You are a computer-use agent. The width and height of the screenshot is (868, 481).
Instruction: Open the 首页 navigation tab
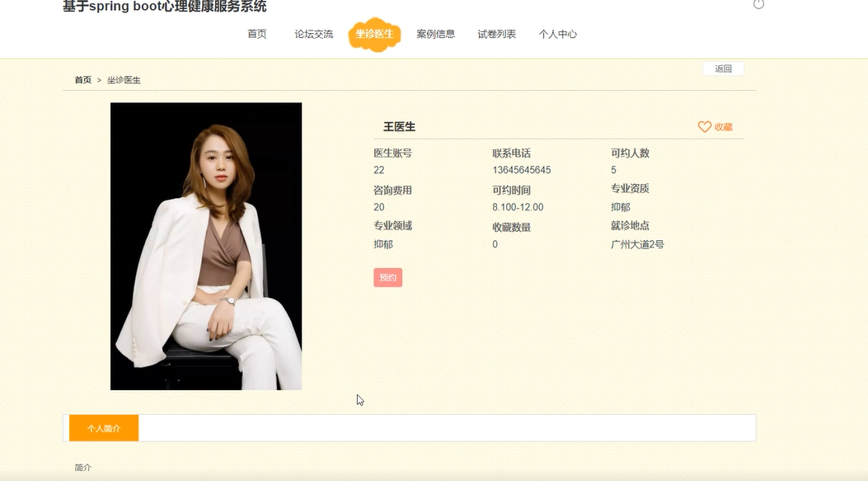pos(257,34)
